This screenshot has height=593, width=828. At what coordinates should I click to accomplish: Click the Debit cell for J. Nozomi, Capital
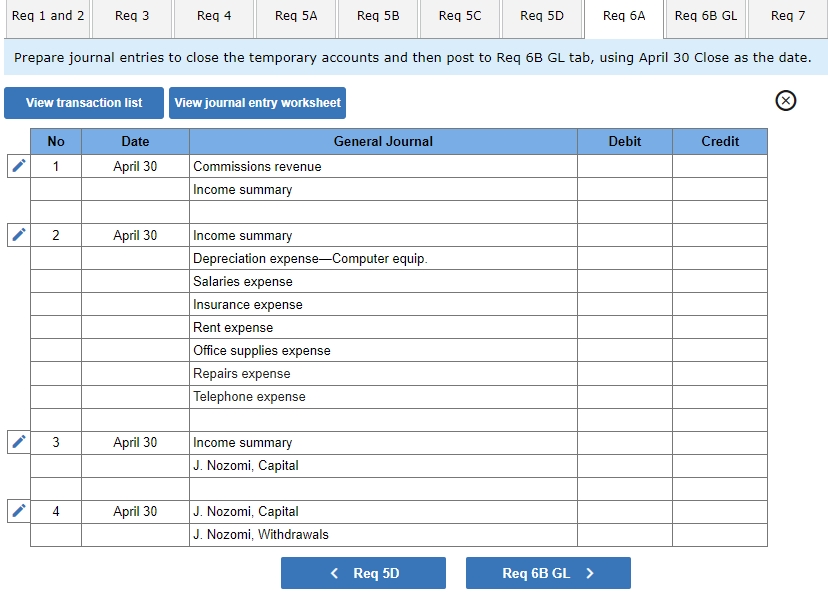pos(625,511)
